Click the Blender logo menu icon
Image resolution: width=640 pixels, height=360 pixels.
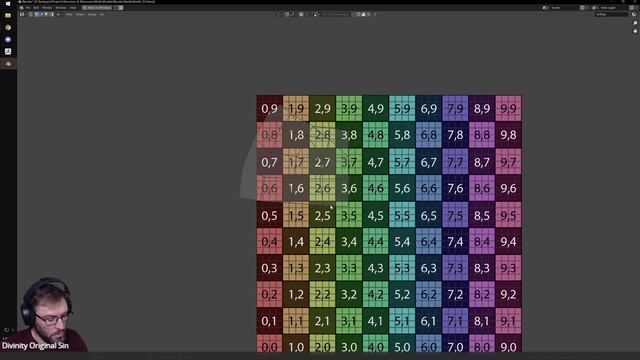(22, 8)
